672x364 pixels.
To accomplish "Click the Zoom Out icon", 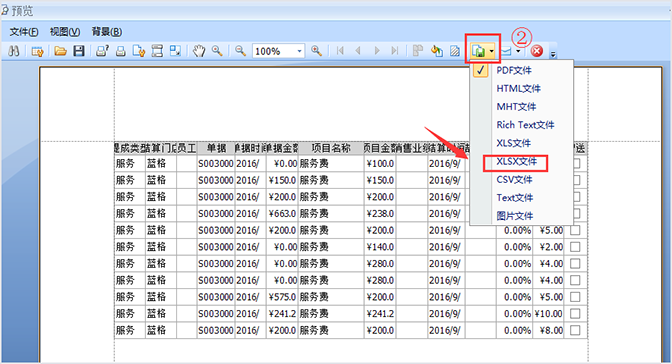I will 240,51.
